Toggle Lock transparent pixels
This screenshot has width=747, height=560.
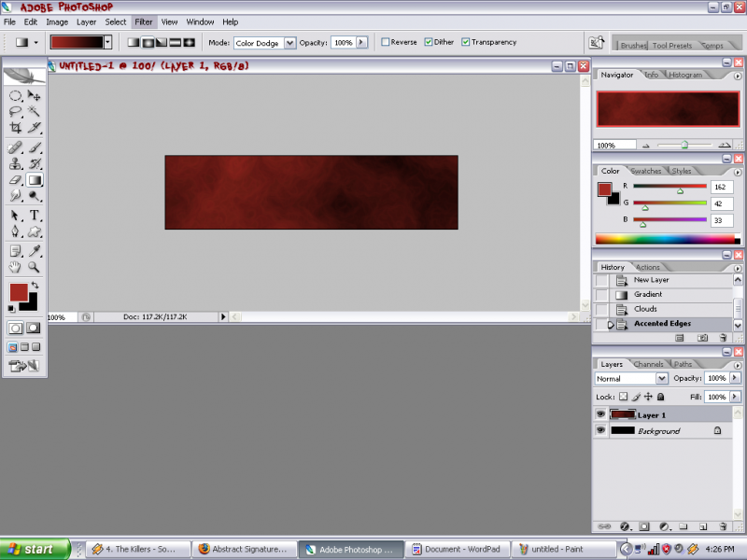(623, 396)
